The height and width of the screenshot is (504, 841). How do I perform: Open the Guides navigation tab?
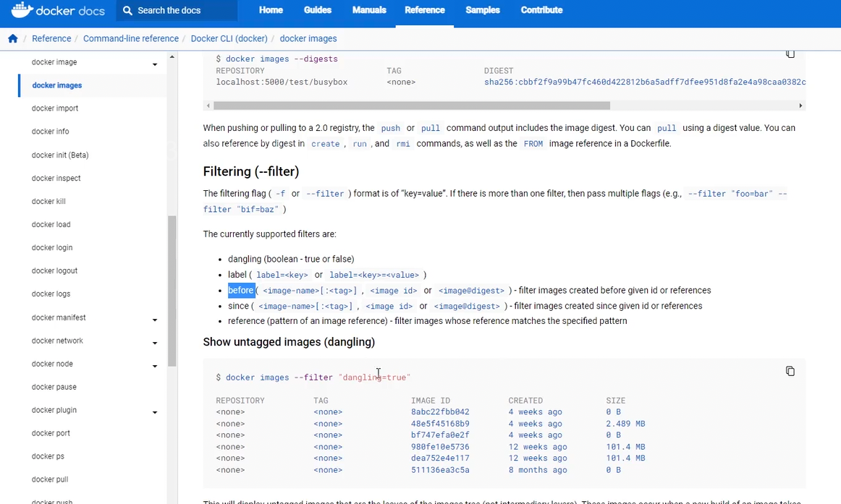pyautogui.click(x=318, y=10)
